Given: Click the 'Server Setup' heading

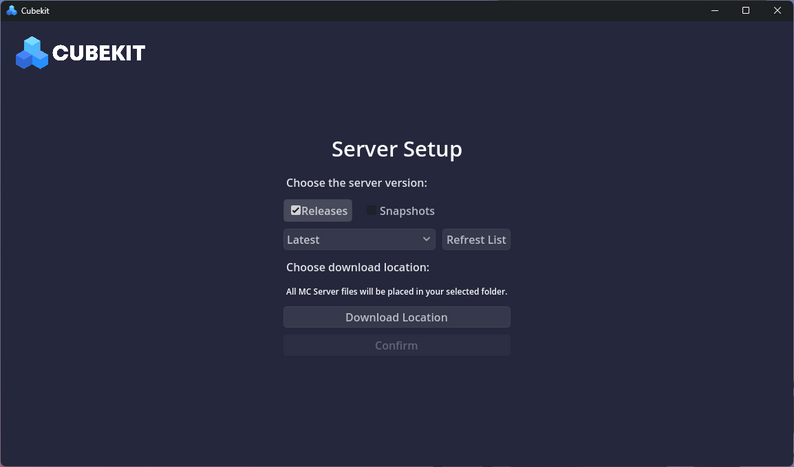Looking at the screenshot, I should pos(396,149).
